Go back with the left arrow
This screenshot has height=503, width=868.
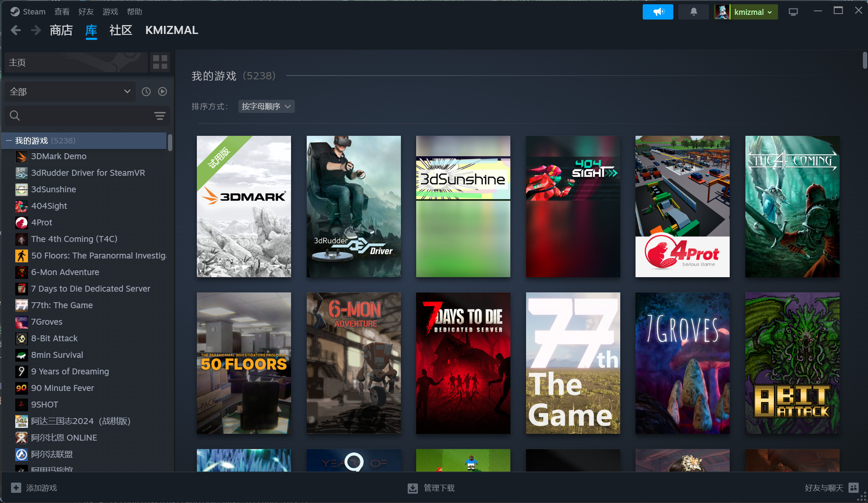pyautogui.click(x=16, y=30)
